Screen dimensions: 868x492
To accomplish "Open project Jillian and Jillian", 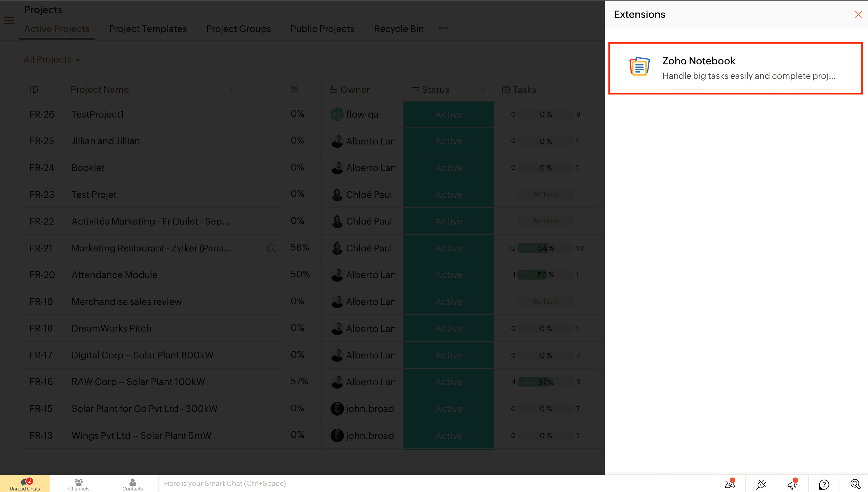I will coord(106,141).
